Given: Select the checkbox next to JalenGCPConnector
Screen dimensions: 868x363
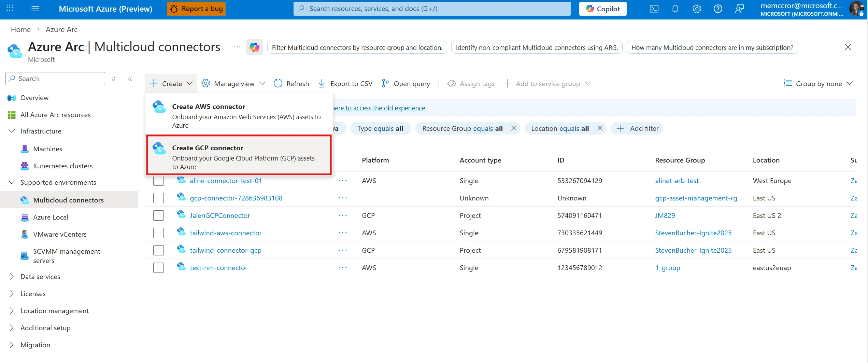Looking at the screenshot, I should pos(158,215).
